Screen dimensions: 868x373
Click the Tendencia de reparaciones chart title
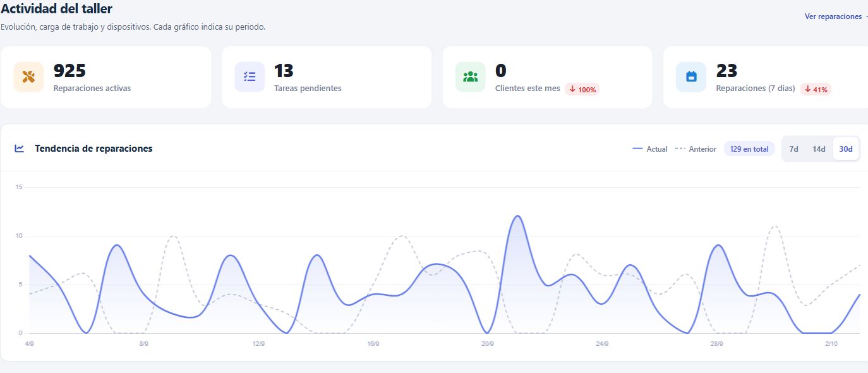coord(93,149)
